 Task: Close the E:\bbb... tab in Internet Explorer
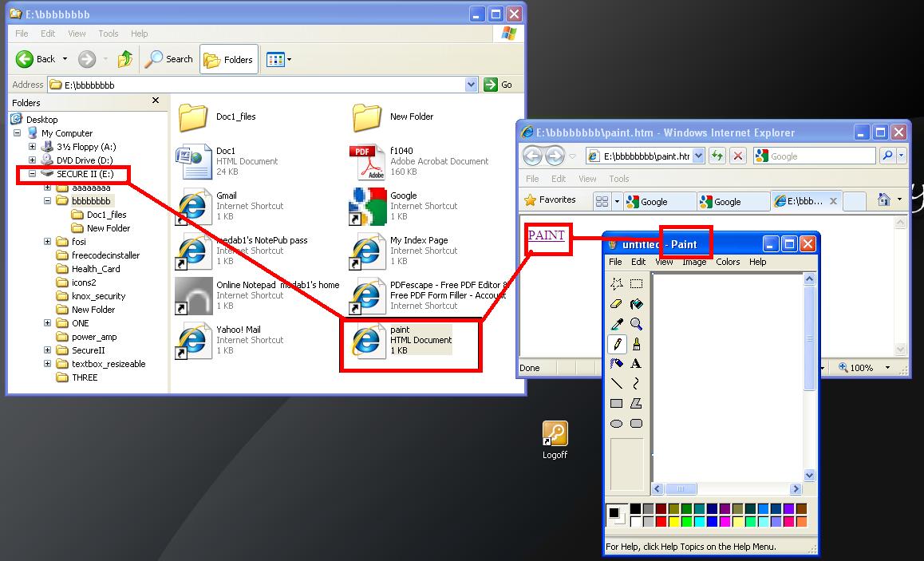point(833,201)
